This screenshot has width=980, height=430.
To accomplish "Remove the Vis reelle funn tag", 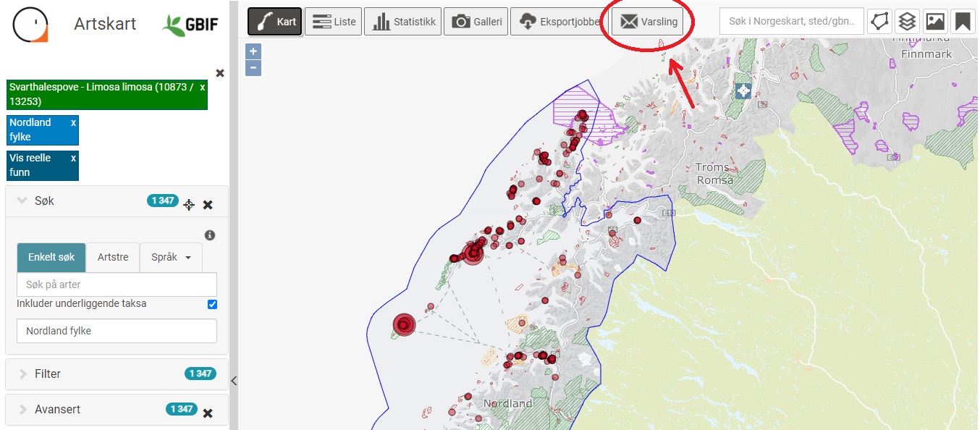I will [73, 158].
